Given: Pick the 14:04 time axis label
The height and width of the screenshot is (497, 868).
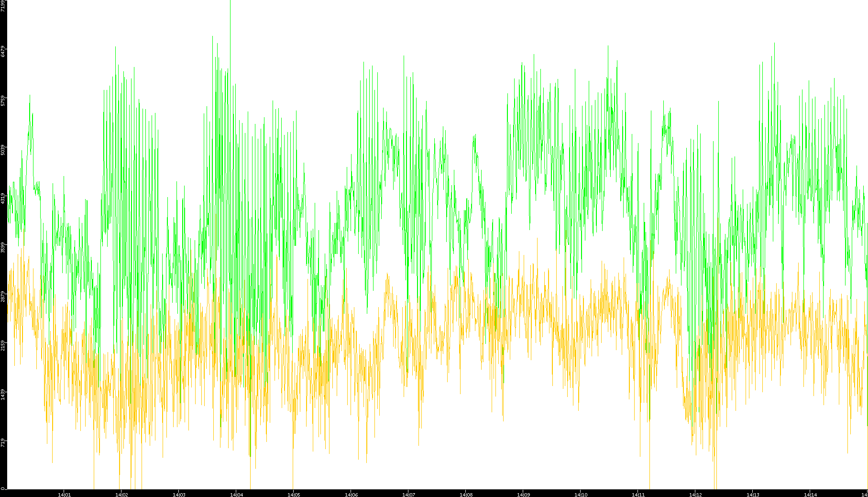Looking at the screenshot, I should pos(236,495).
